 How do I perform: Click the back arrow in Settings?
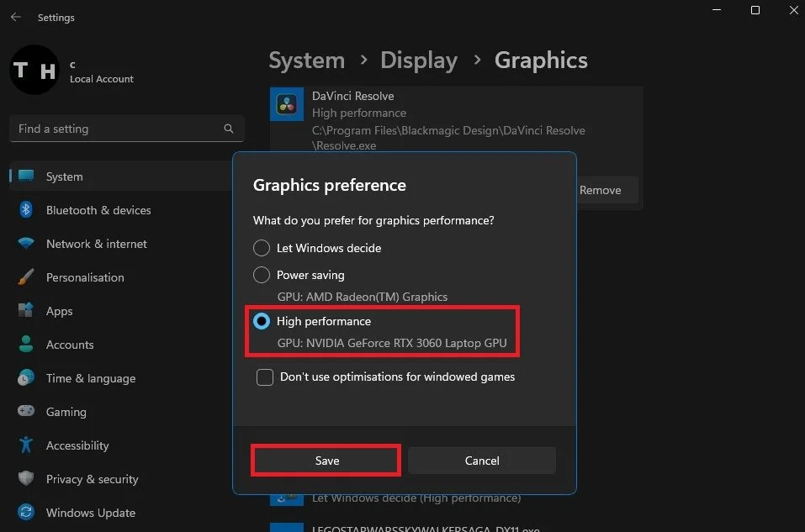(16, 17)
